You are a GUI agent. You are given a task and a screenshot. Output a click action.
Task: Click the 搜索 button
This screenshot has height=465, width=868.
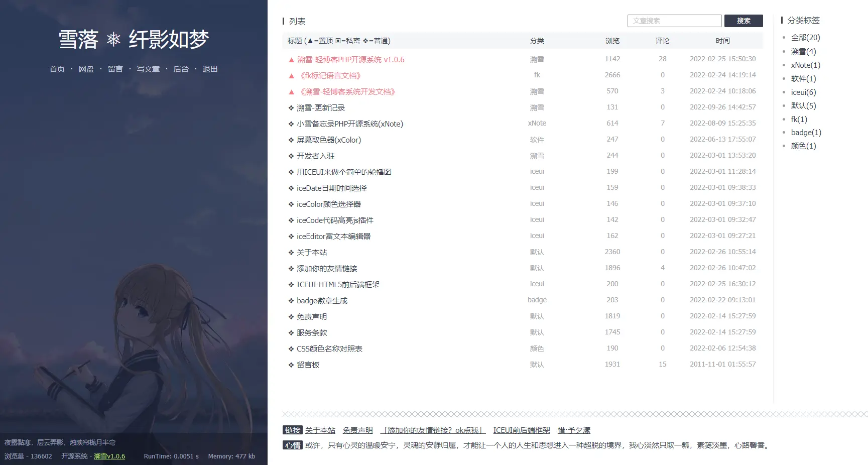[743, 21]
